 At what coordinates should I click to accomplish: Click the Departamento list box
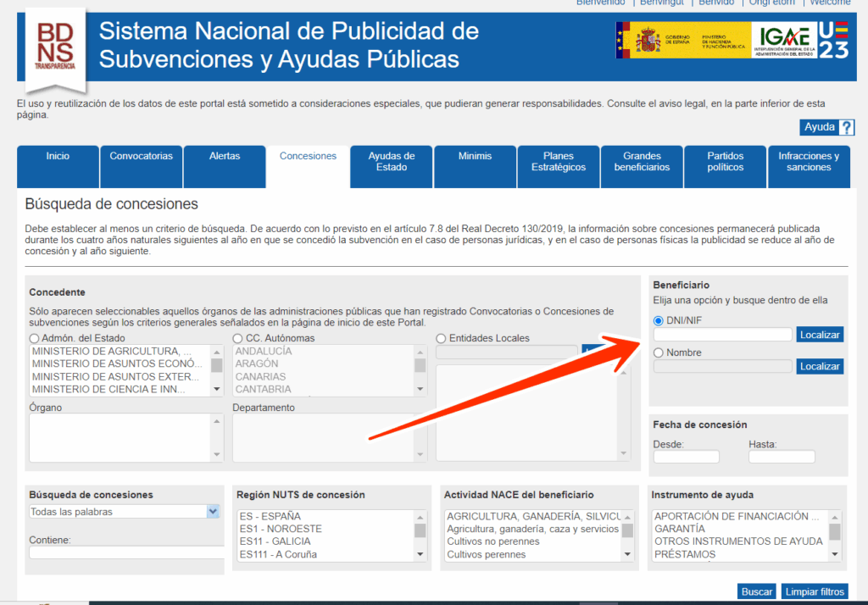330,438
